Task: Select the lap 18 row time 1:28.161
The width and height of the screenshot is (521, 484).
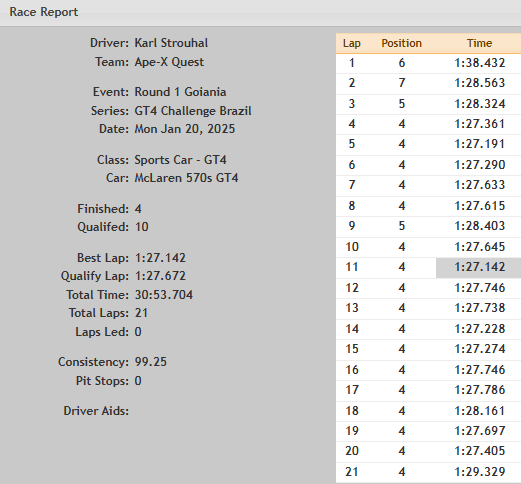Action: [x=480, y=411]
